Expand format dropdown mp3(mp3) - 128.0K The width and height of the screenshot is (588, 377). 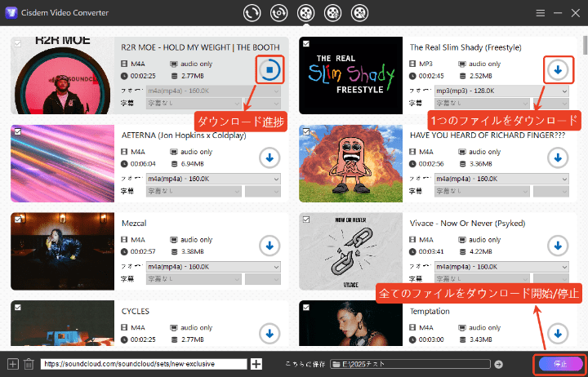tap(500, 91)
